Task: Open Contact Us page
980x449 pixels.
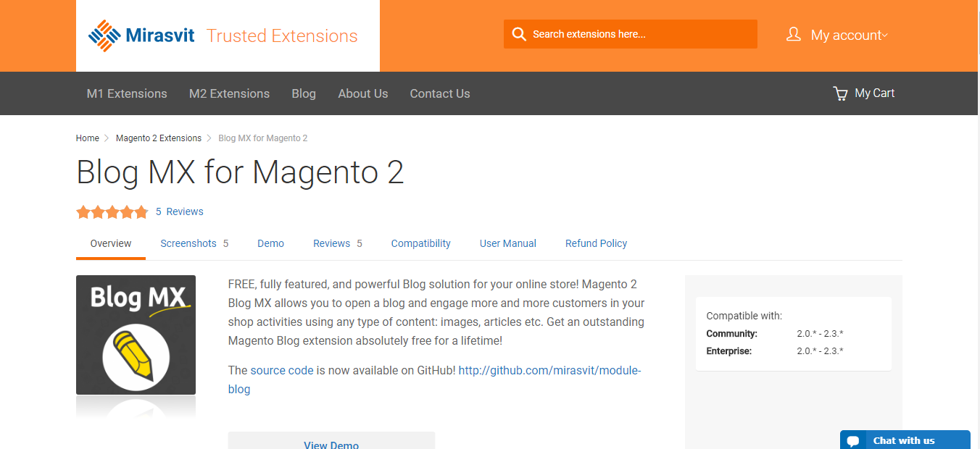Action: [x=440, y=93]
